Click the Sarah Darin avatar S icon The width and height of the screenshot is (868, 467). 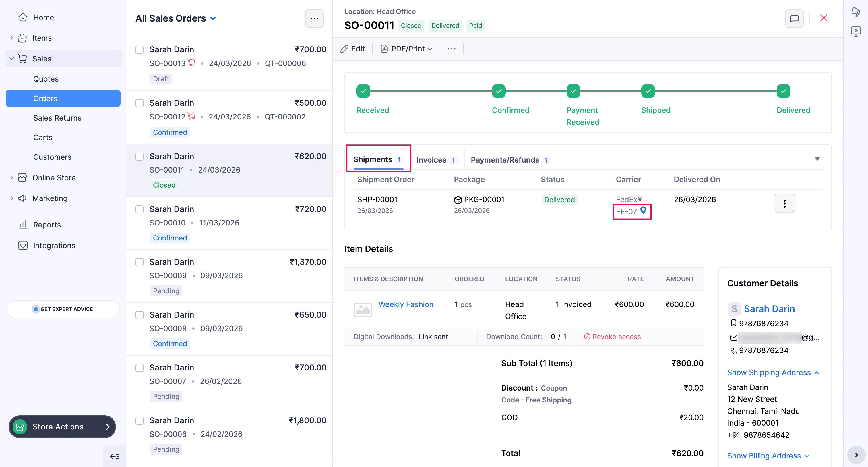point(734,309)
